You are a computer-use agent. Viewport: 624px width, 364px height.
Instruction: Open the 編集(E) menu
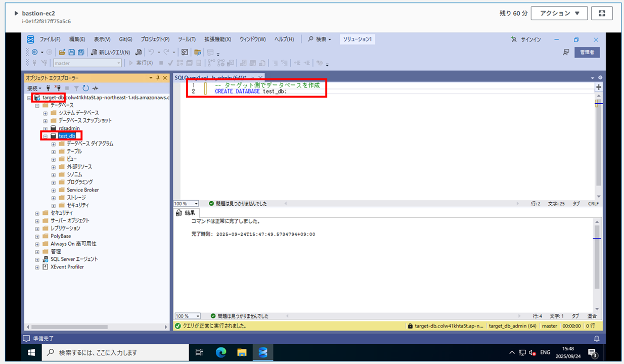[x=77, y=39]
